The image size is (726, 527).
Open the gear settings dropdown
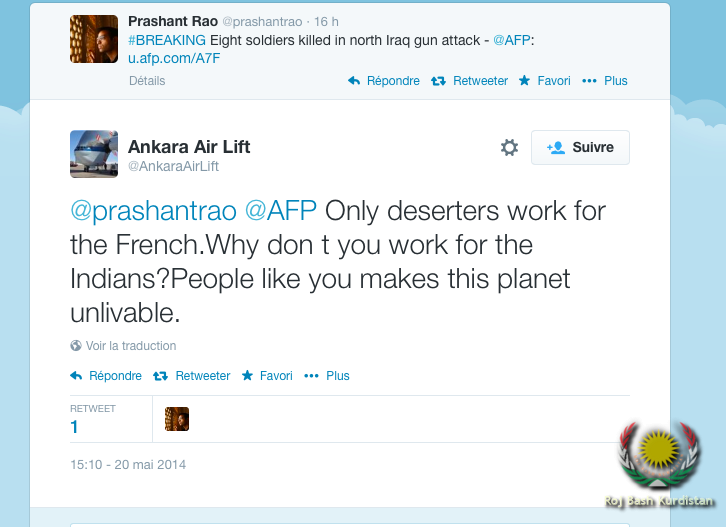[509, 148]
